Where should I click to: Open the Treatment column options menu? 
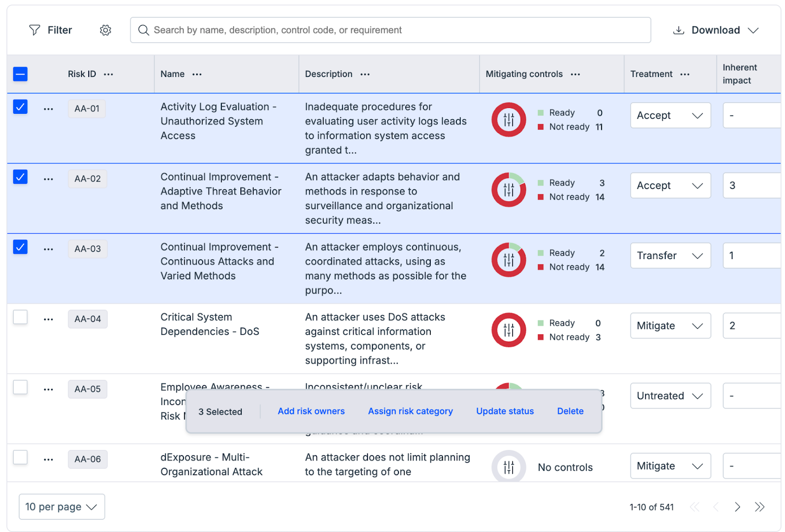pyautogui.click(x=685, y=74)
